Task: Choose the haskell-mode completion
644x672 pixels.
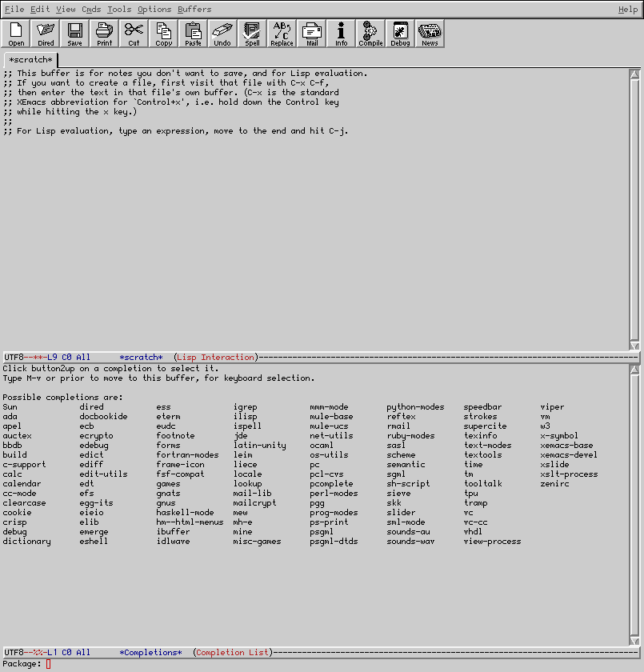Action: 185,512
